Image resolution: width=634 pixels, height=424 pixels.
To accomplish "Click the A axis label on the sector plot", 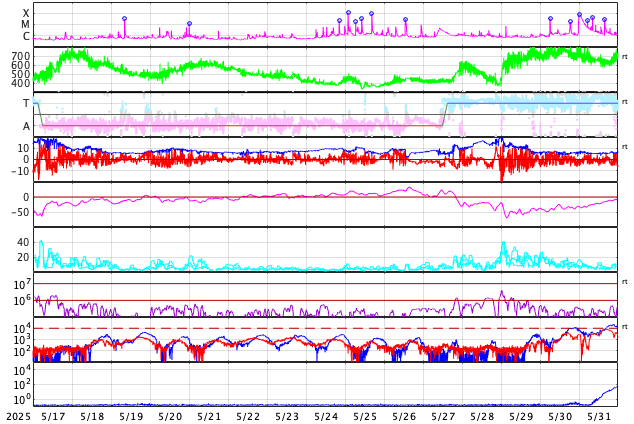I will (26, 127).
